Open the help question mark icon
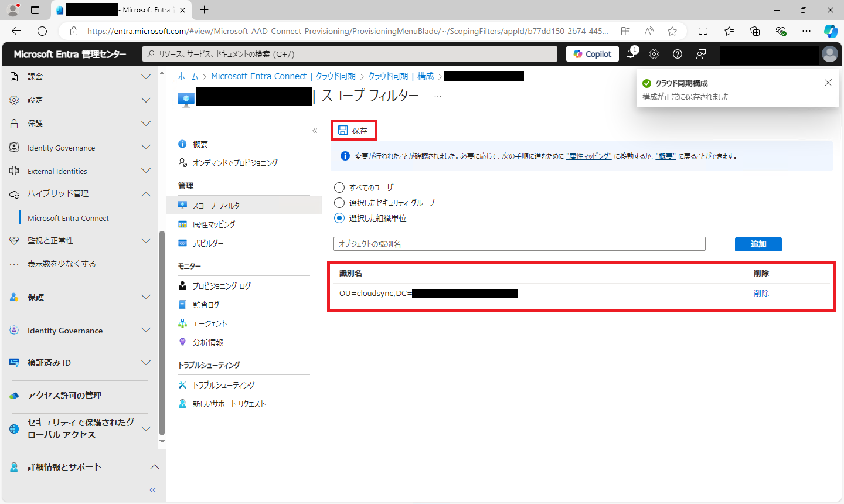The image size is (844, 504). 678,54
